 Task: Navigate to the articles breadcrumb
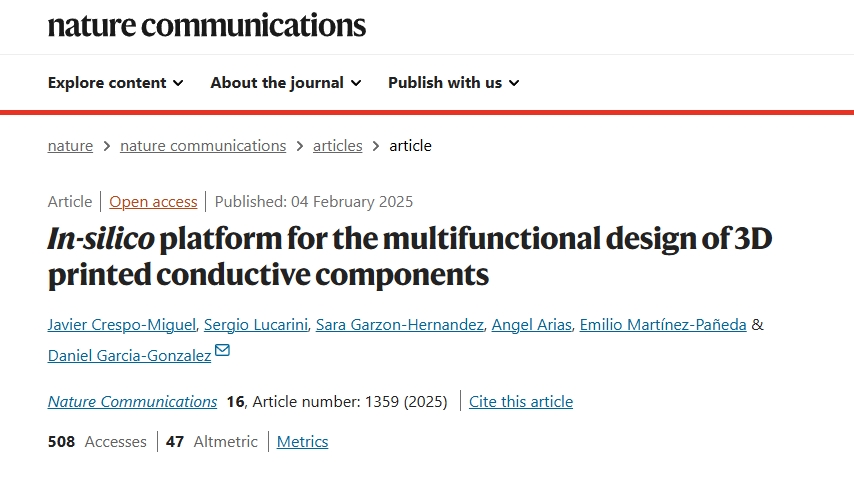coord(337,146)
